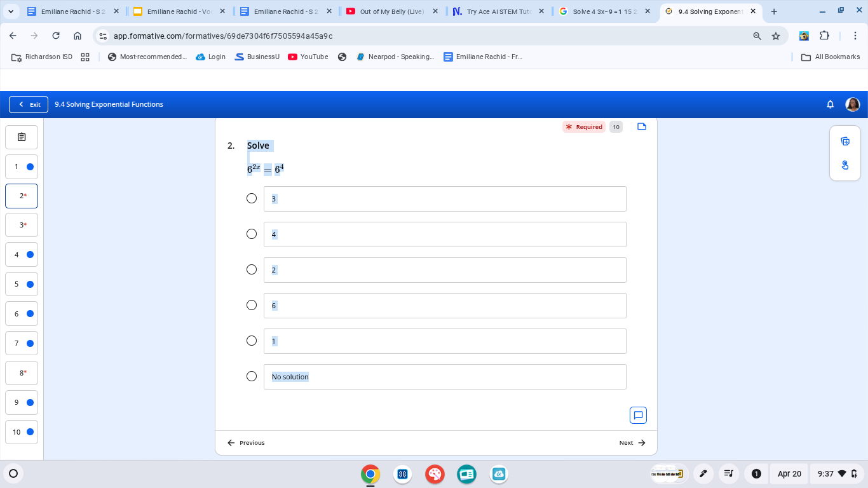Jump to question 4 in sidebar
Screen dimensions: 868x488
(x=22, y=255)
